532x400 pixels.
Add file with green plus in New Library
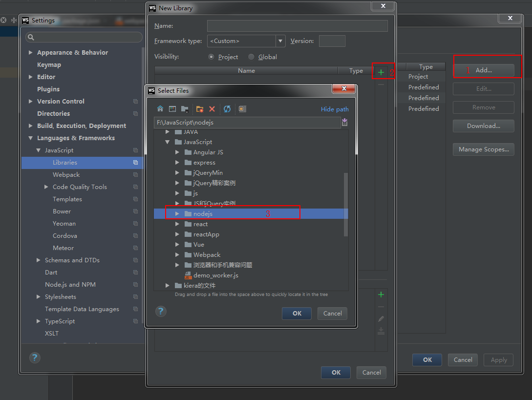point(381,72)
